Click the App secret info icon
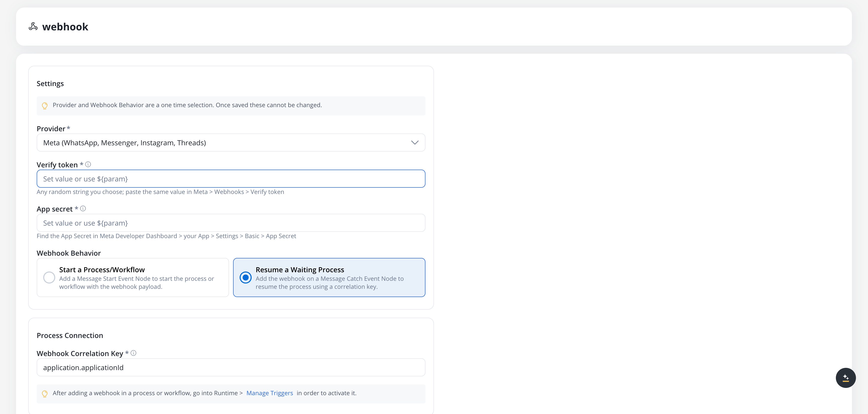The image size is (868, 414). pos(83,208)
